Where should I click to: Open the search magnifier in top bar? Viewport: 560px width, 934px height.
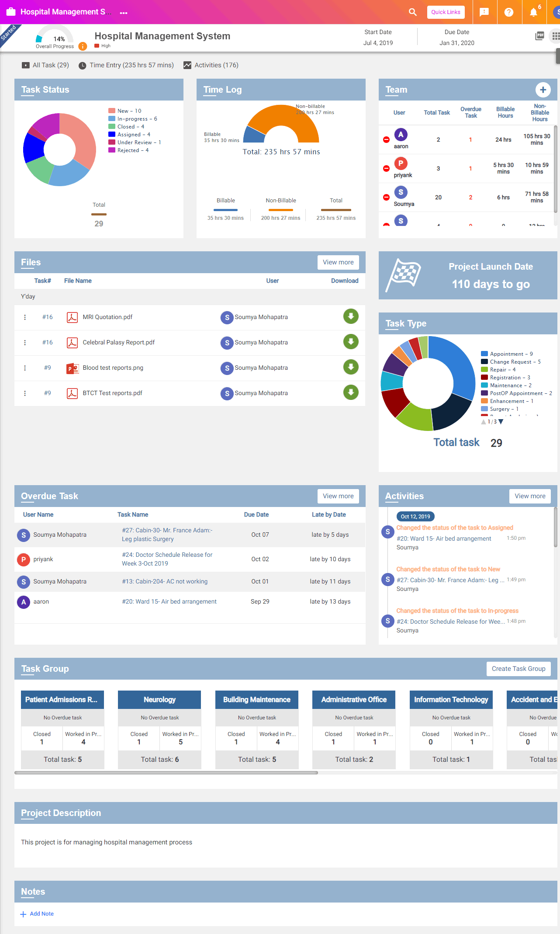click(412, 12)
